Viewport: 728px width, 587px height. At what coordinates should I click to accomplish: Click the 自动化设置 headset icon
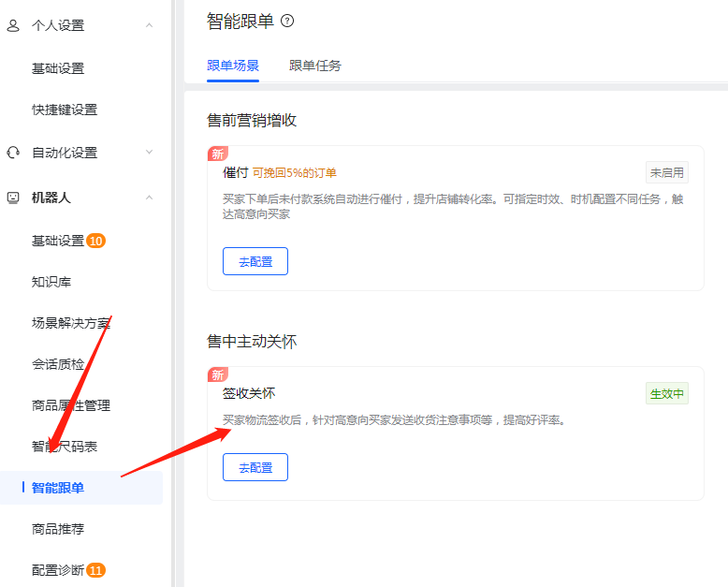(13, 153)
